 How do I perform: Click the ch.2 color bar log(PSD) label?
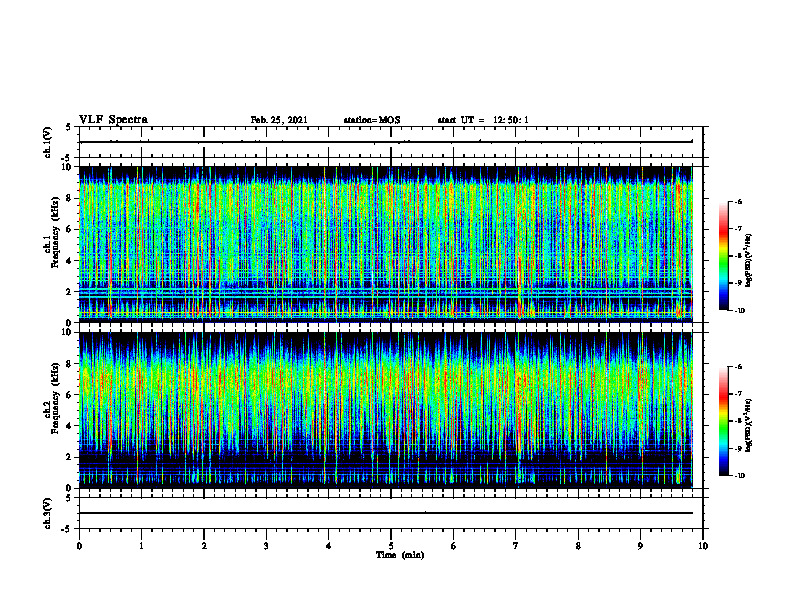coord(749,425)
